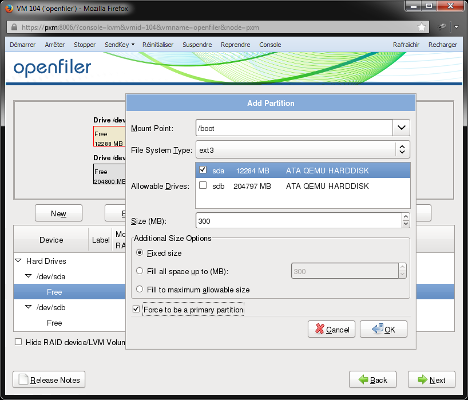Click the green left arrow Back icon

click(x=363, y=379)
